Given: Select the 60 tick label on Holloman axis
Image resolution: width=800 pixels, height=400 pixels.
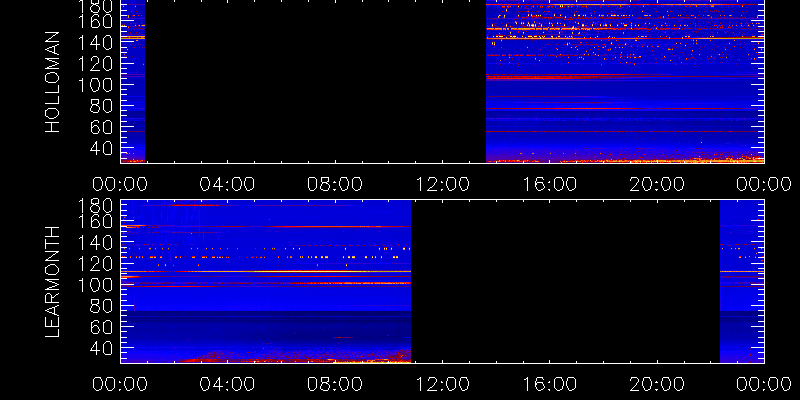Looking at the screenshot, I should pyautogui.click(x=103, y=127).
